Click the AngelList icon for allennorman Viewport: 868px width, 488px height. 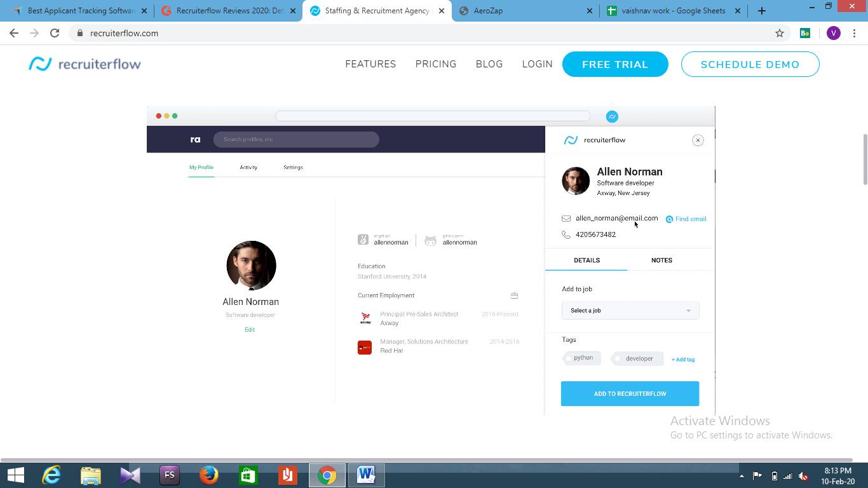tap(363, 240)
